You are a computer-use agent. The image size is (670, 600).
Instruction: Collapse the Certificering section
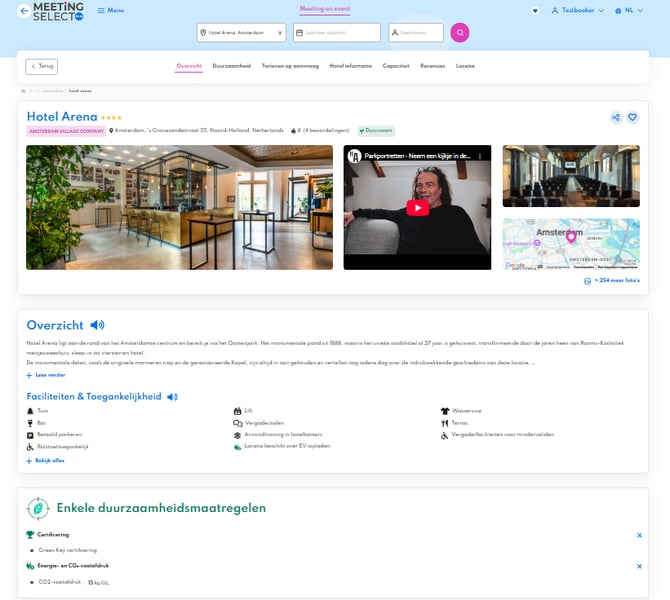click(x=639, y=535)
